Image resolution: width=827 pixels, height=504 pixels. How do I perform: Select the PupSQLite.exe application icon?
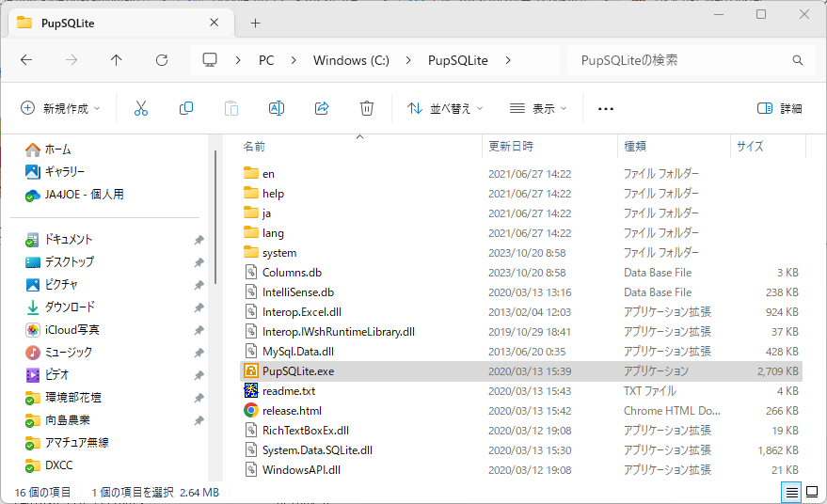[251, 371]
